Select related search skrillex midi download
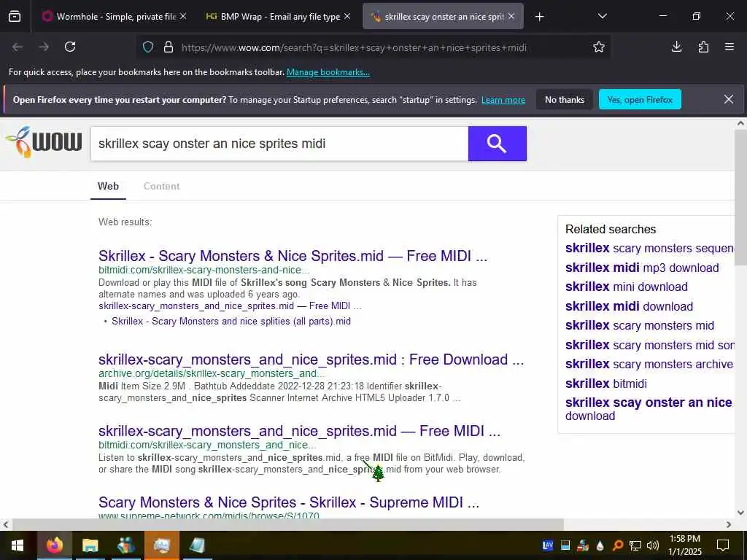The height and width of the screenshot is (560, 747). tap(629, 306)
